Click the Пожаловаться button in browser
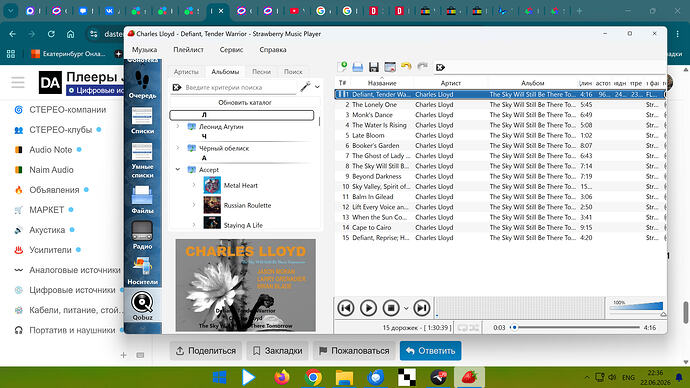Image resolution: width=690 pixels, height=388 pixels. (x=354, y=351)
